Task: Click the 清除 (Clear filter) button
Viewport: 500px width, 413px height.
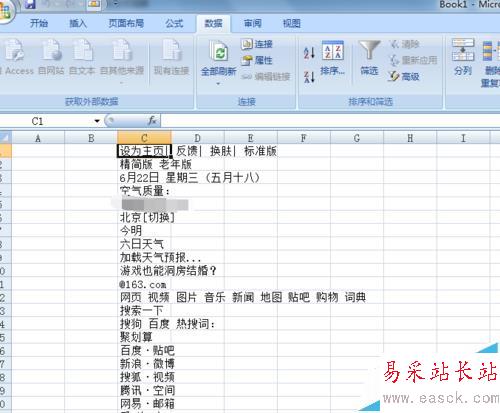Action: pyautogui.click(x=405, y=44)
